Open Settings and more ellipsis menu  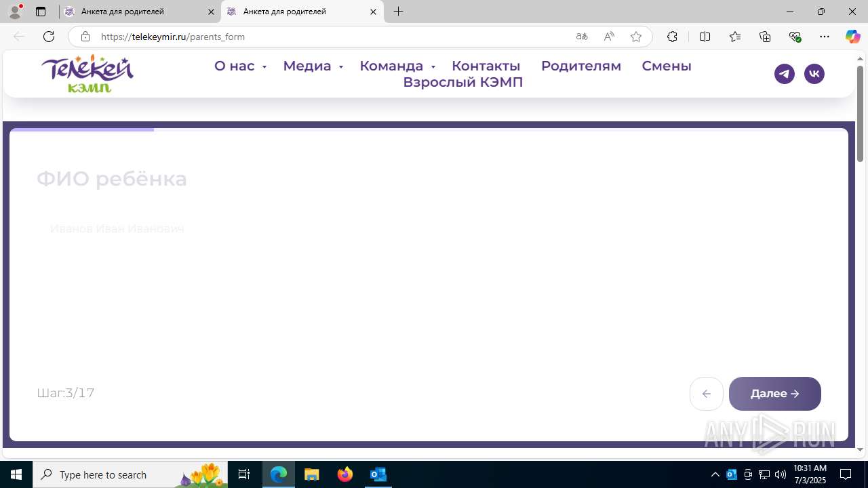click(x=825, y=37)
